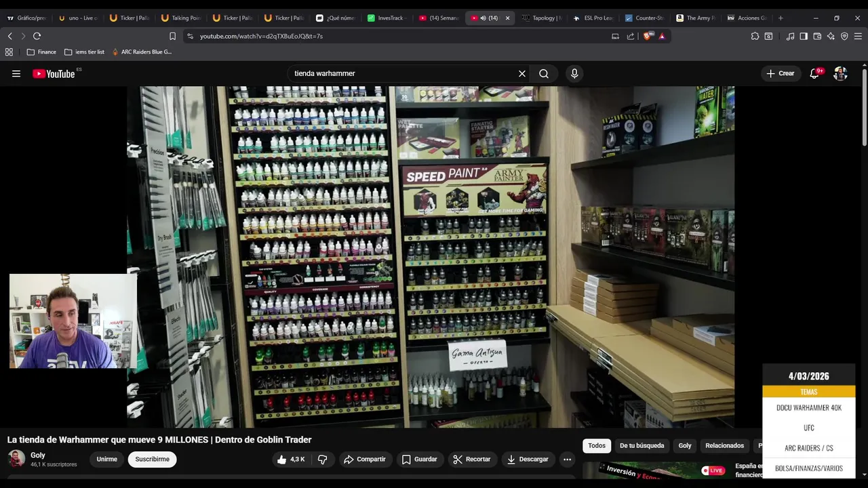
Task: Select the De tu búsqueda chip
Action: pos(642,446)
